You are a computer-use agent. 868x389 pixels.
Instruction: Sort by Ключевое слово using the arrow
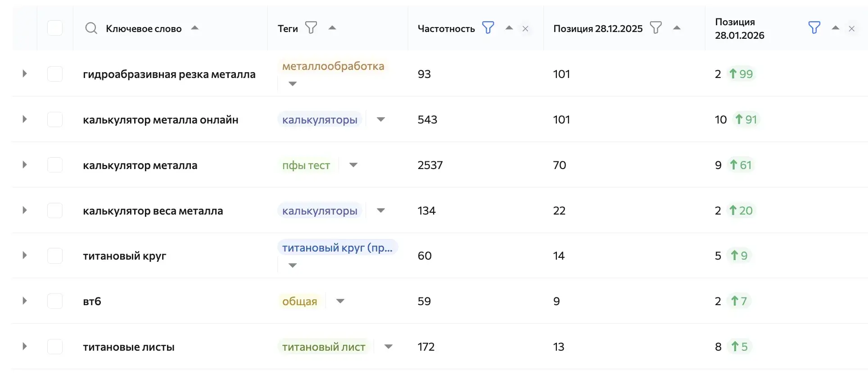[x=195, y=28]
